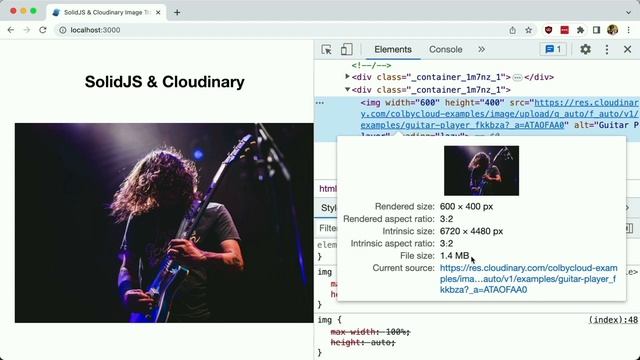
Task: Switch to the Console panel
Action: pos(445,49)
